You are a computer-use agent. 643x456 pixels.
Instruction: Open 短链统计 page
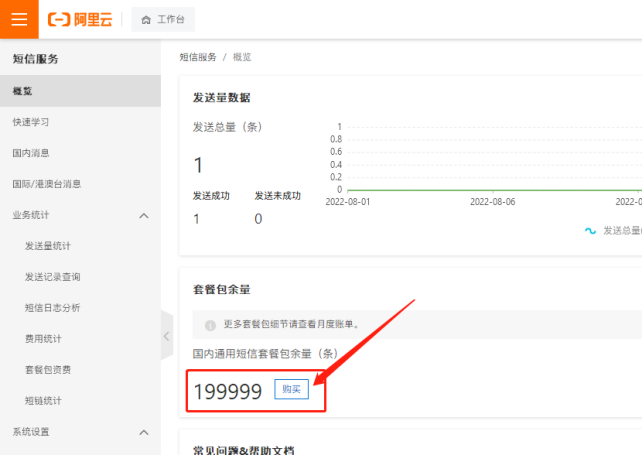43,401
